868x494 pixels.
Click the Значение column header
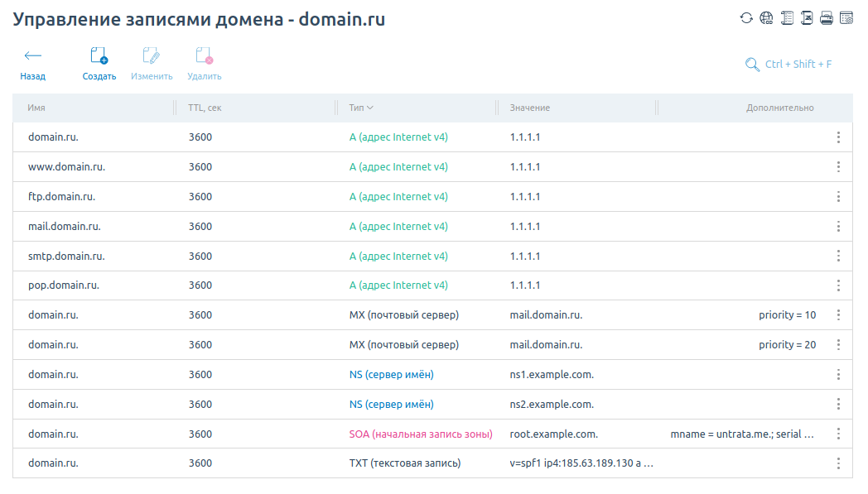click(530, 108)
